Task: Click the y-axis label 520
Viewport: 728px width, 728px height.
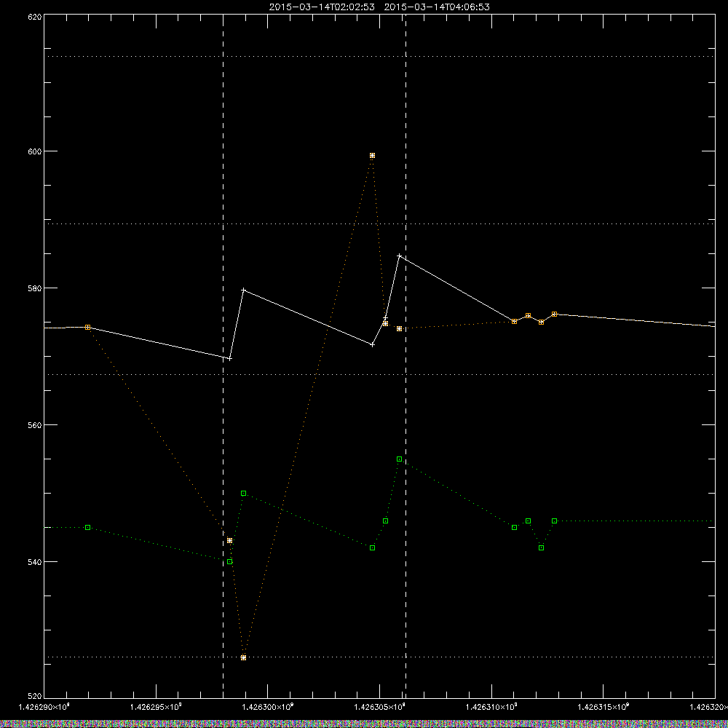Action: click(x=35, y=696)
